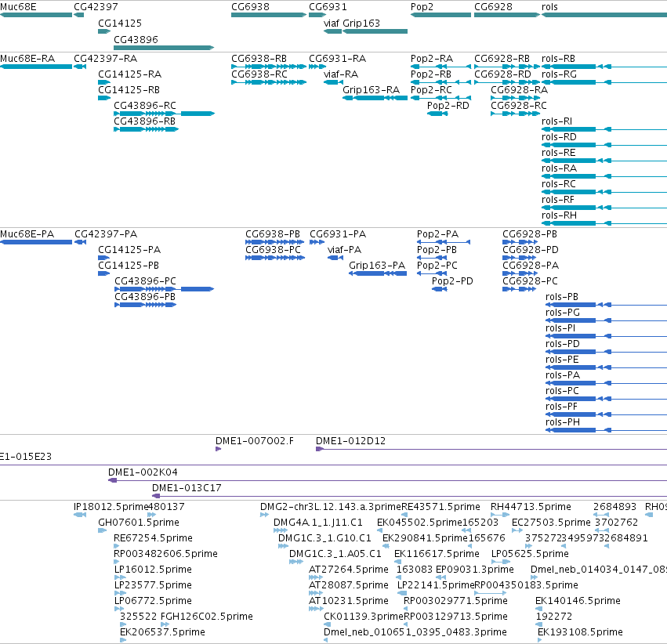Select the CG6928 gene label

(494, 7)
